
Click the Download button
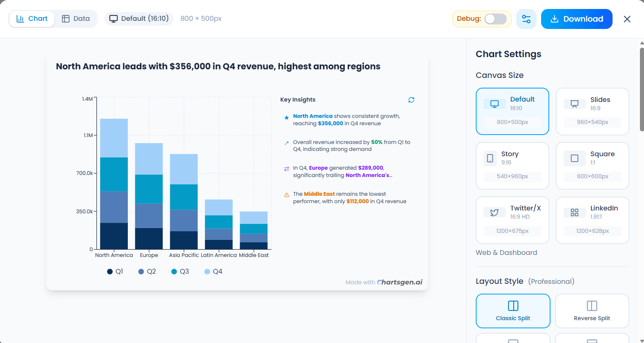tap(576, 19)
